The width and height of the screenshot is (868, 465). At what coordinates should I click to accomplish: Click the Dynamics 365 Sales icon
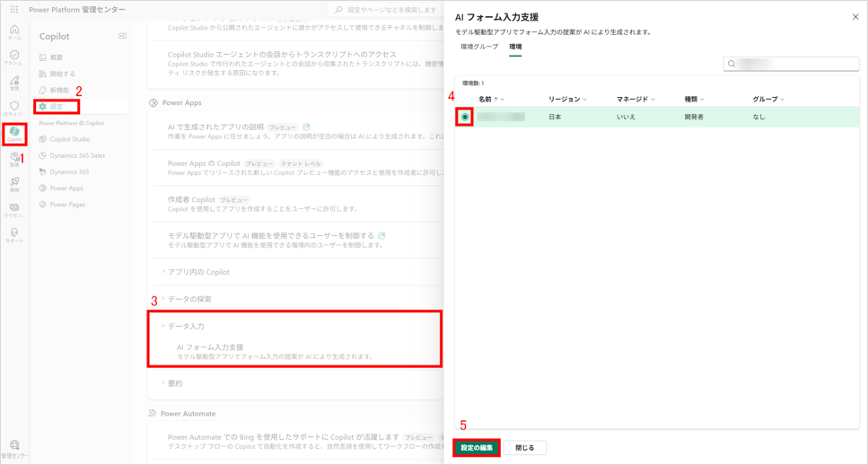coord(42,155)
